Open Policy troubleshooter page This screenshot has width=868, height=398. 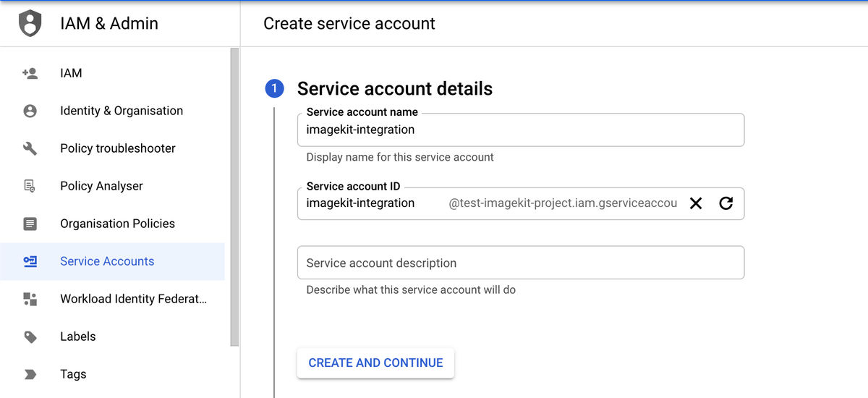click(117, 148)
